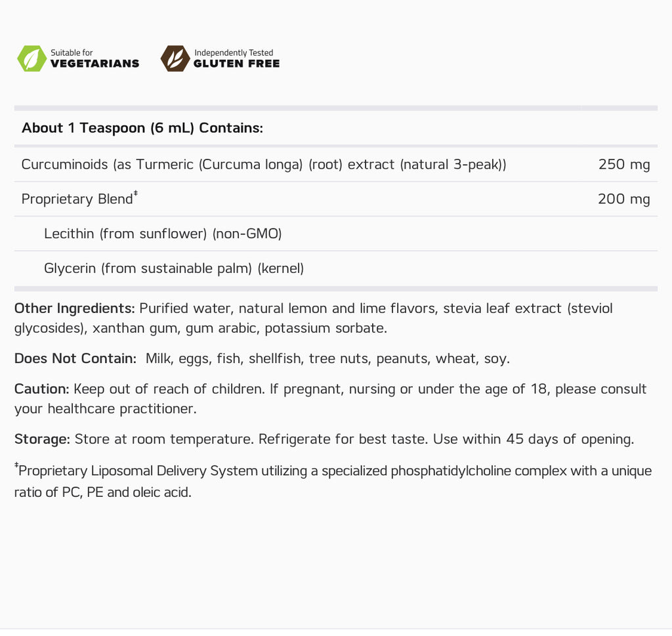The image size is (672, 636).
Task: Click the 'Use within 45 days of opening' text
Action: click(x=534, y=439)
